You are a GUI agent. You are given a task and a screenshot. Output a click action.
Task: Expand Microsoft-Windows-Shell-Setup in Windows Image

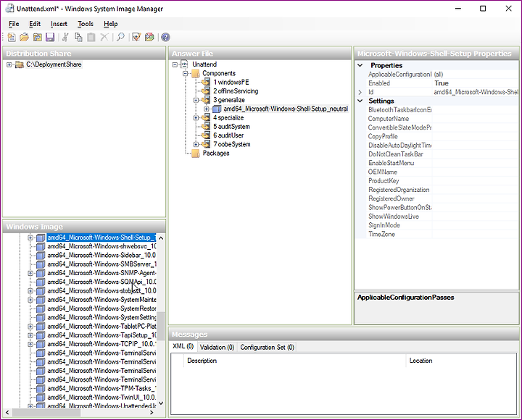click(x=30, y=238)
